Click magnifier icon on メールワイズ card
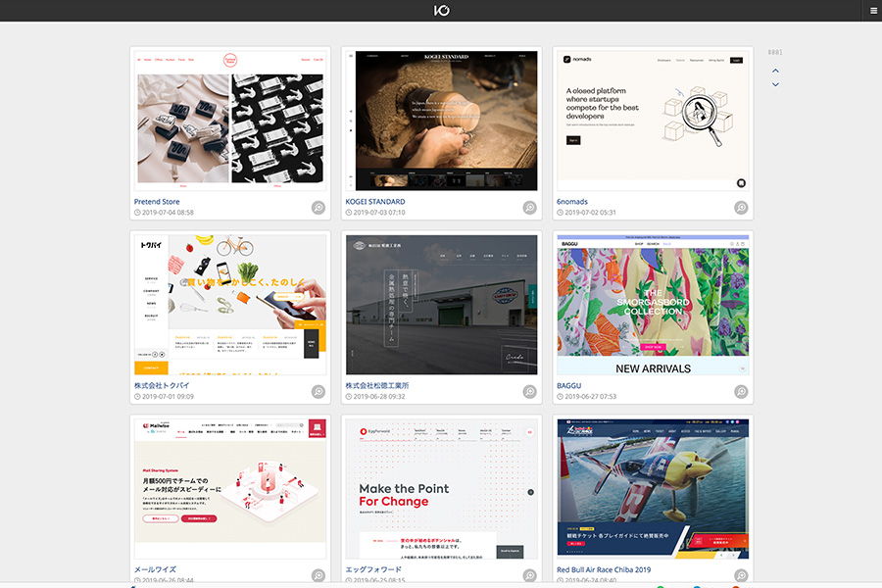This screenshot has height=588, width=882. pyautogui.click(x=318, y=575)
